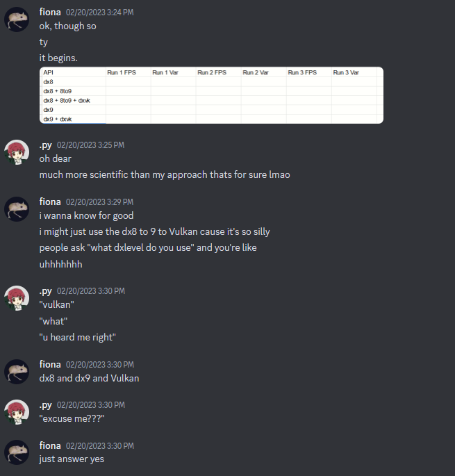This screenshot has width=455, height=476.
Task: Click the timestamp 02/20/2023 3:29 PM
Action: point(100,202)
